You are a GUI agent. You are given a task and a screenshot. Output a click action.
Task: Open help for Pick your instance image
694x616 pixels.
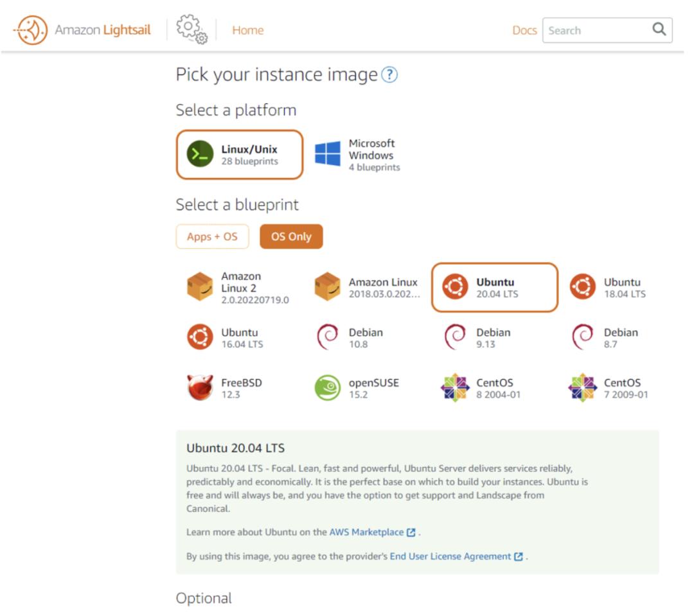(389, 75)
